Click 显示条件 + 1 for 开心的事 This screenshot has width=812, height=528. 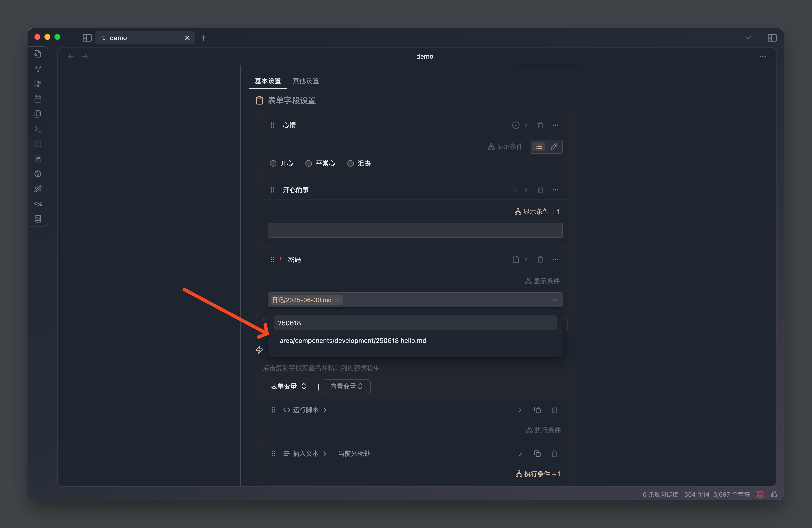pyautogui.click(x=537, y=211)
